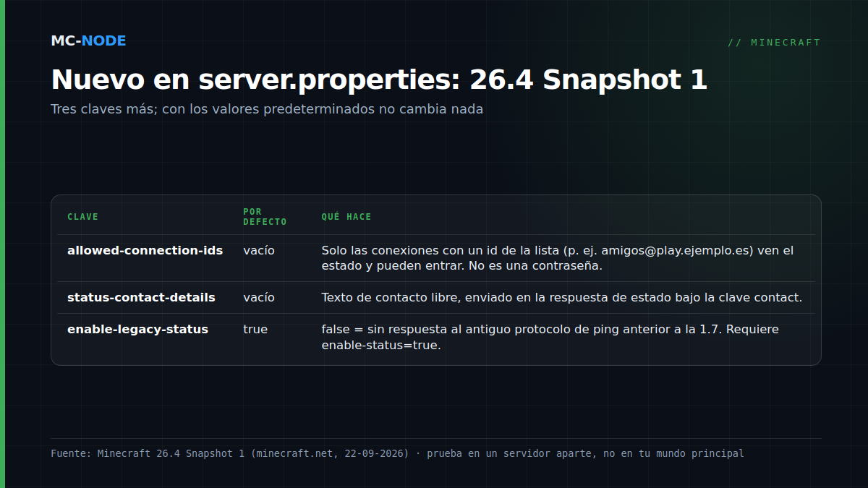Click the title 'Nuevo en server.properties: 26.4 Snapshot 1'
The image size is (868, 488).
click(x=379, y=80)
